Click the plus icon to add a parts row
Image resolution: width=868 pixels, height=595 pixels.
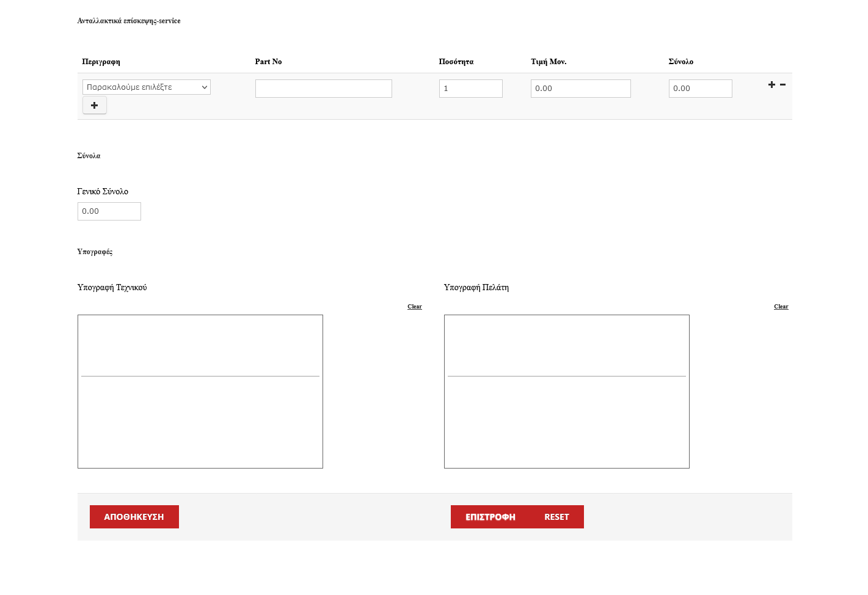point(771,85)
